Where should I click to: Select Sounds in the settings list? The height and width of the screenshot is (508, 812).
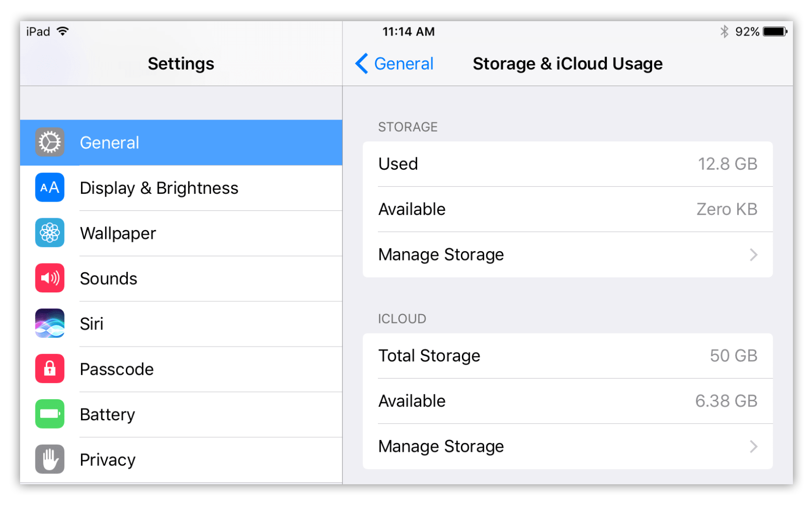(109, 279)
